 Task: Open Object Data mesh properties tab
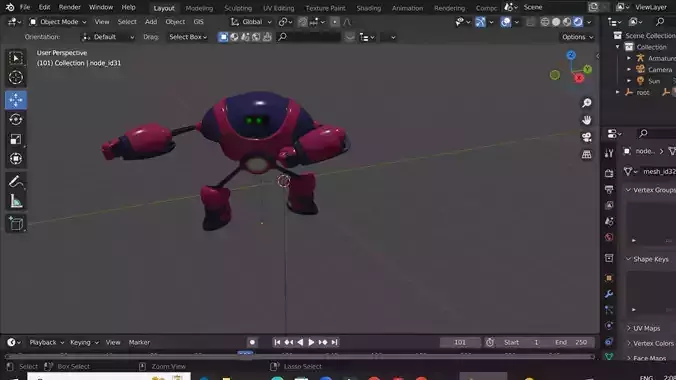(609, 357)
